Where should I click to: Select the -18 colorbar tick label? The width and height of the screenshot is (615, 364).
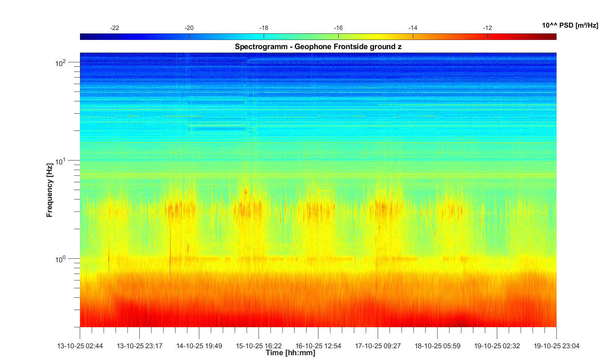264,28
